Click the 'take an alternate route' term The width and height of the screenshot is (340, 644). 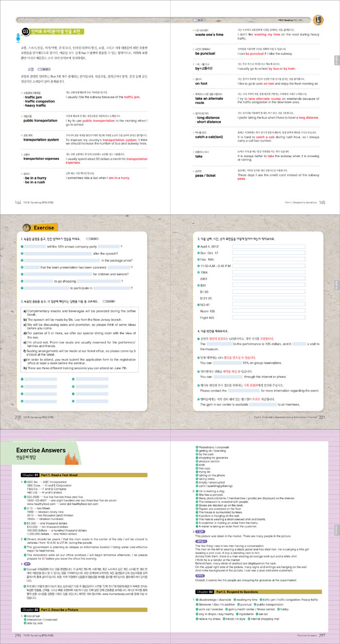pos(210,100)
